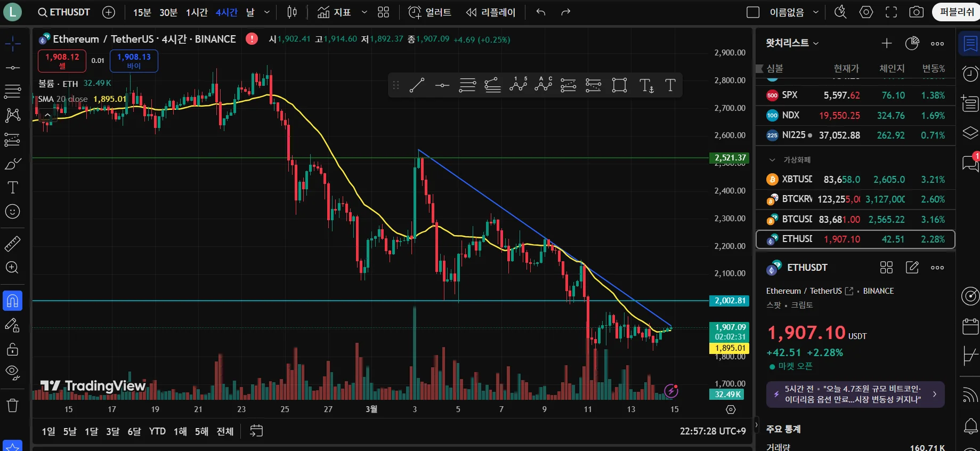This screenshot has height=451, width=980.
Task: Toggle the watchlist panel in right sidebar
Action: 970,43
